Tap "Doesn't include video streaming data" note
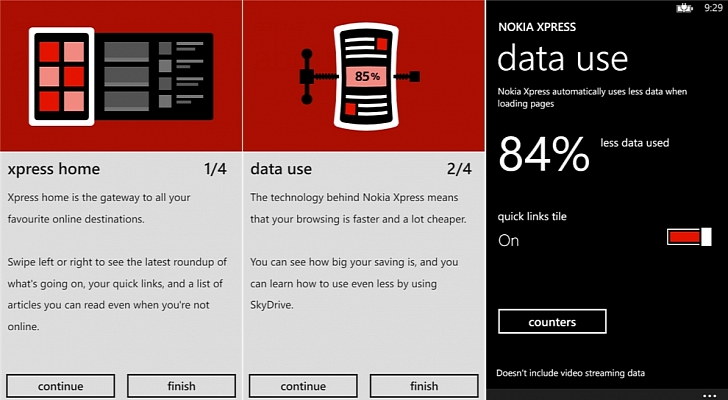Viewport: 728px width, 400px height. coord(571,373)
